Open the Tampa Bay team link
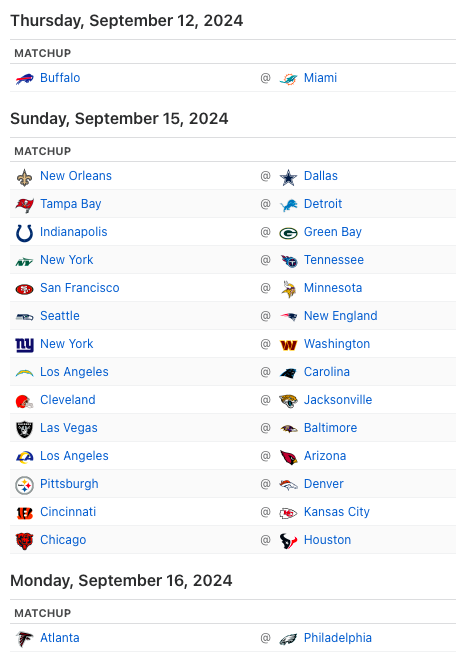 (x=71, y=204)
